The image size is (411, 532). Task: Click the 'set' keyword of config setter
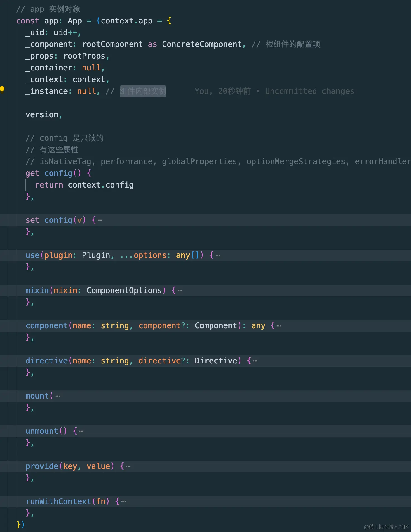click(32, 220)
